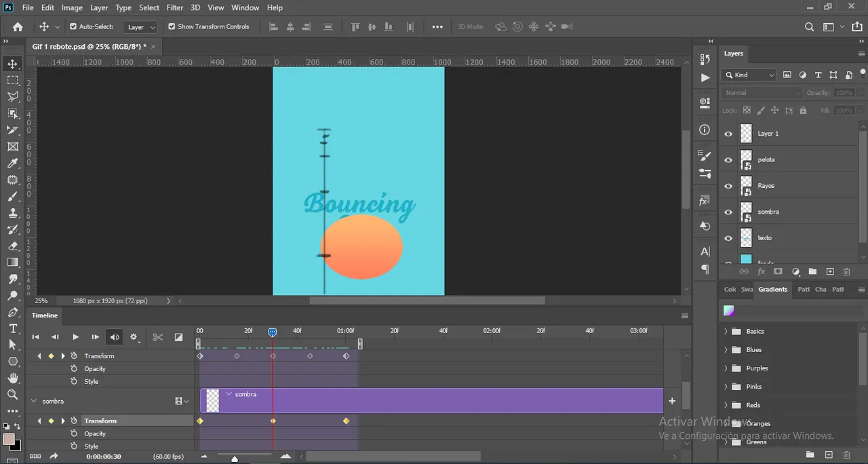The width and height of the screenshot is (868, 464).
Task: Delete layer using the Layers trash icon
Action: coord(846,271)
